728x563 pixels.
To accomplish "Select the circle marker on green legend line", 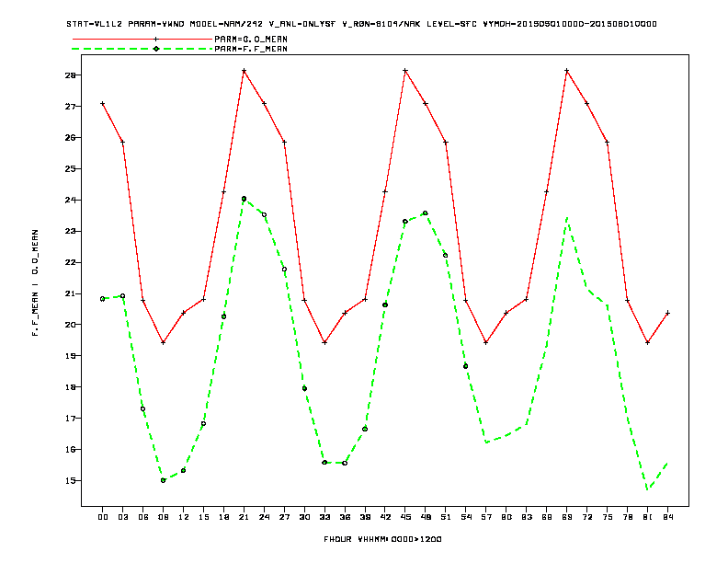I will point(156,49).
